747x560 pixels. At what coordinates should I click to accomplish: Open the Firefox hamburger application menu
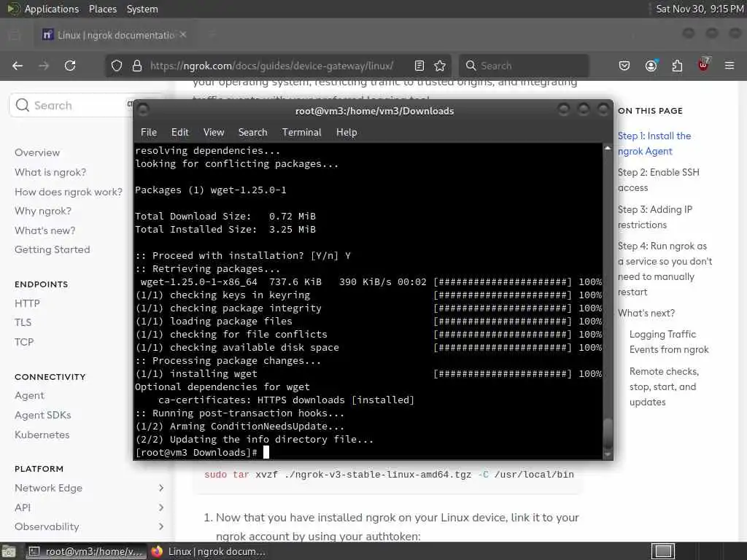(x=729, y=66)
